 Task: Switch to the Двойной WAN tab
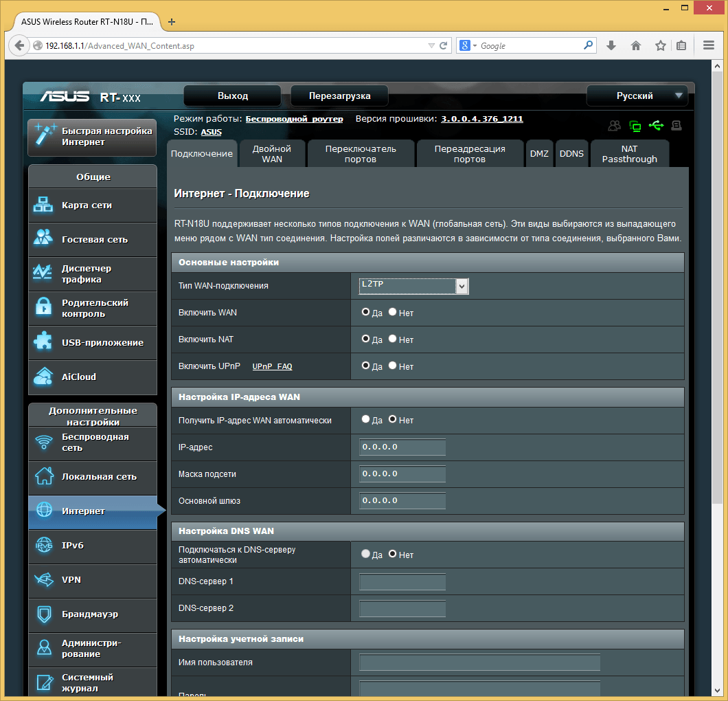coord(272,153)
